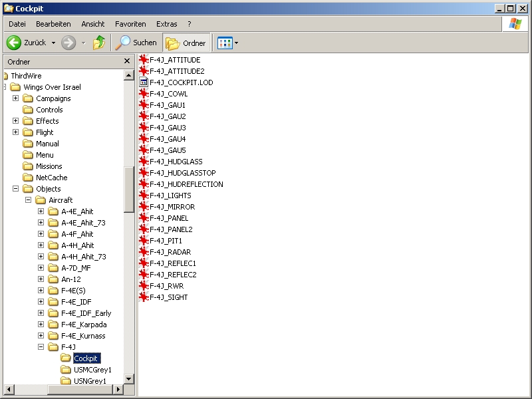The width and height of the screenshot is (532, 399).
Task: Select the F-4J_REFLEC1 file icon
Action: (x=144, y=263)
